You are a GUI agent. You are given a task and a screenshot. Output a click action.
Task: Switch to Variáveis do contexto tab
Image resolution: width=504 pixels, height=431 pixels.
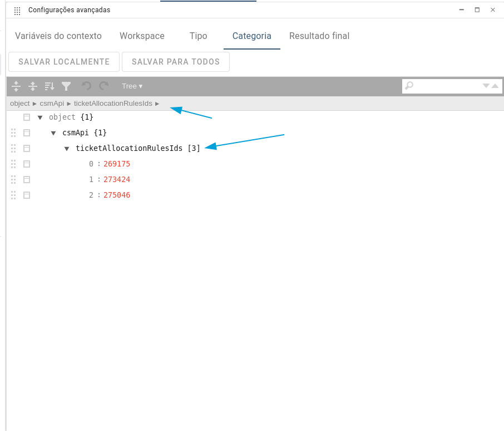point(58,36)
